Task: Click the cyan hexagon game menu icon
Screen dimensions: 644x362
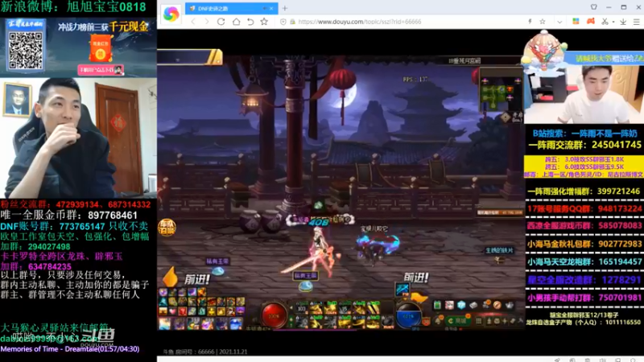Action: 461,305
